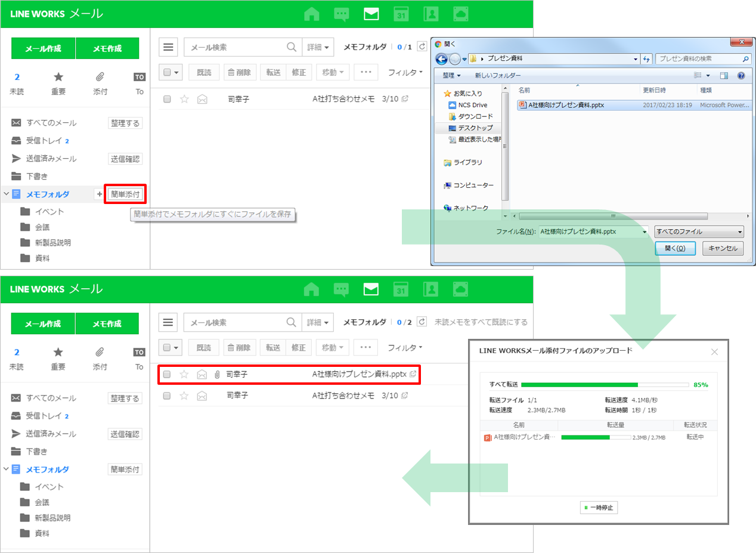
Task: Open the ファイル名 combo box dropdown arrow
Action: coord(643,231)
